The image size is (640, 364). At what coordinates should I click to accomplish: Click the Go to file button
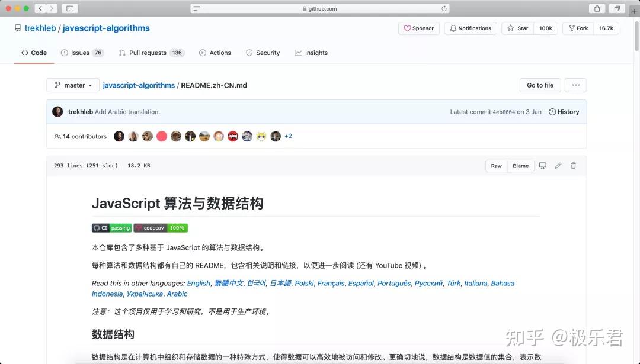(x=539, y=85)
